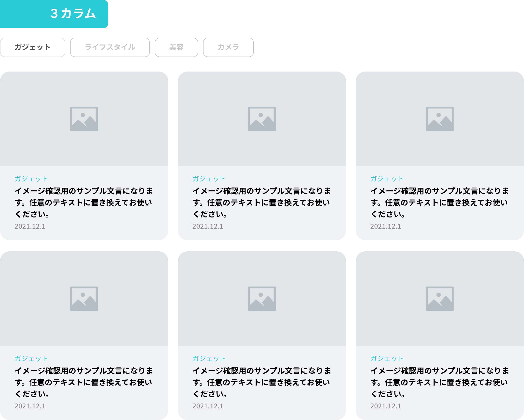Open the ガジェット link on the first card

32,179
